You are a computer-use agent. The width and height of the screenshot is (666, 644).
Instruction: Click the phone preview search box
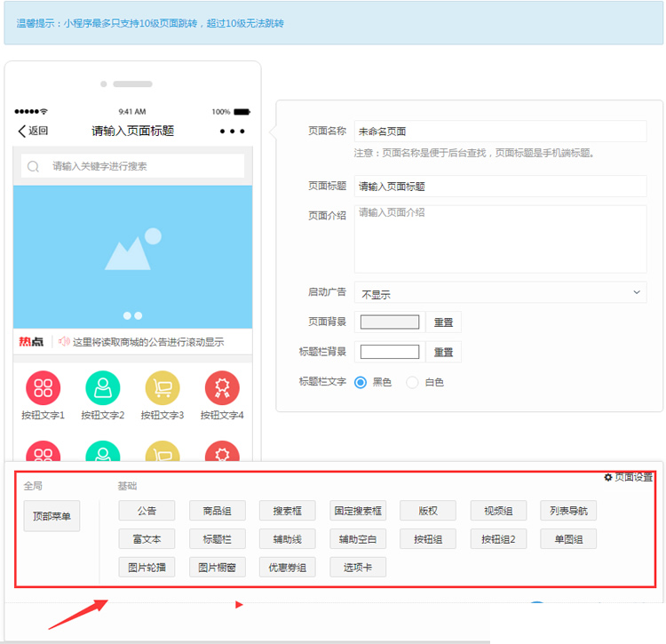(x=133, y=166)
